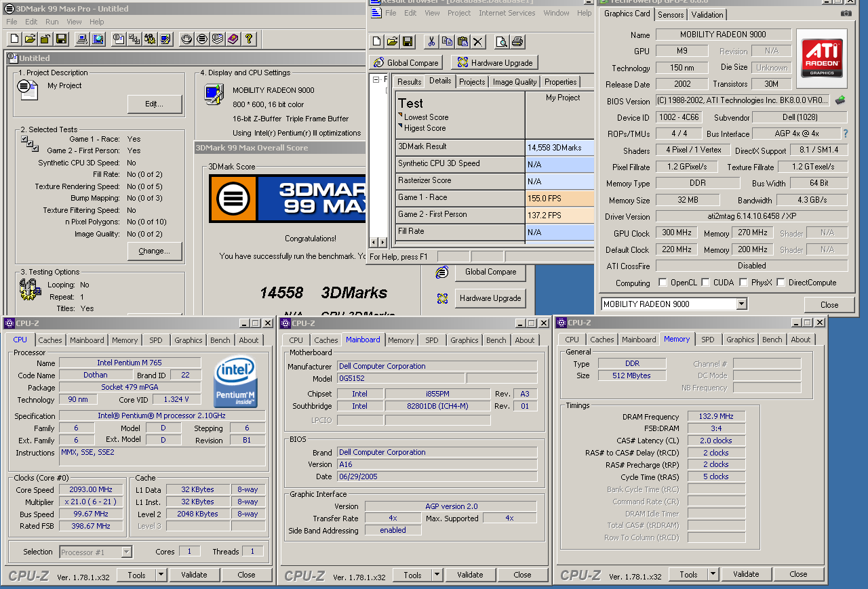Click Hardware Upgrade button in Result Browser
The image size is (868, 589).
[x=494, y=62]
